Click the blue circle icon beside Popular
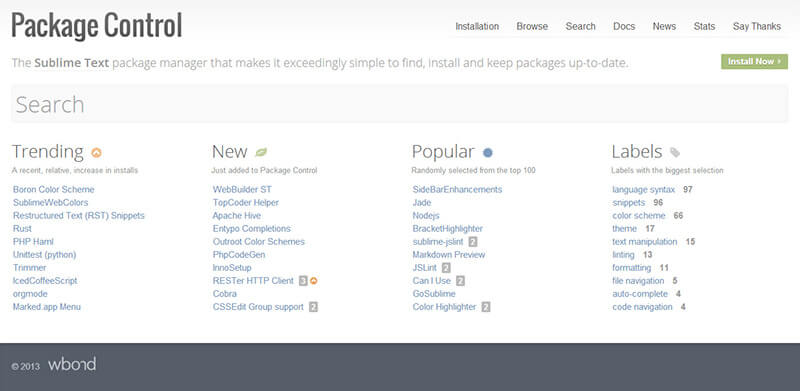The width and height of the screenshot is (800, 391). [488, 152]
